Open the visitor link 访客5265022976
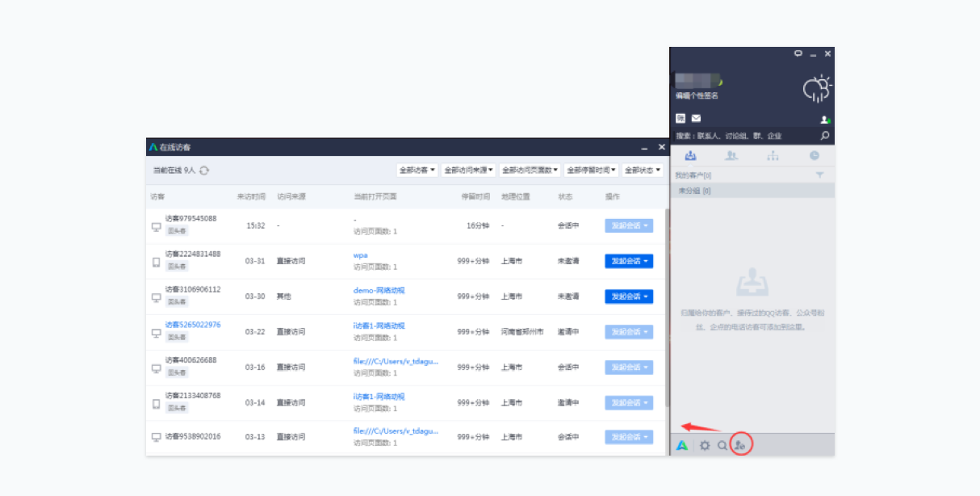Screen dimensions: 980x496 [193, 325]
